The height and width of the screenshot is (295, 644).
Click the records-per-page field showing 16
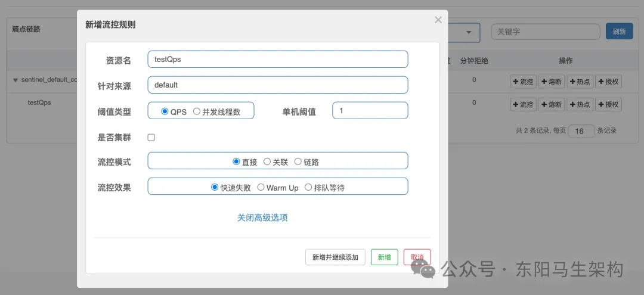coord(581,131)
